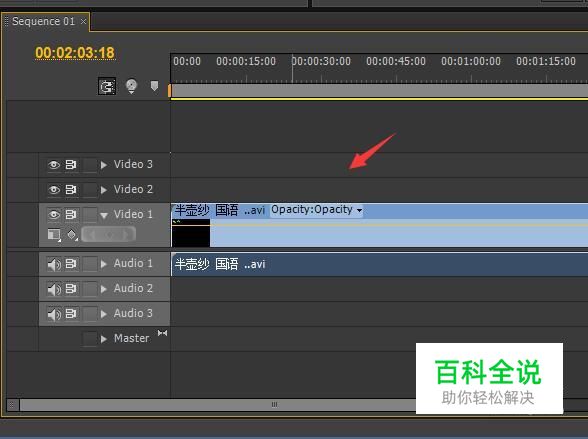Click the work area bar
Viewport: 588px width, 439px height.
coord(380,91)
